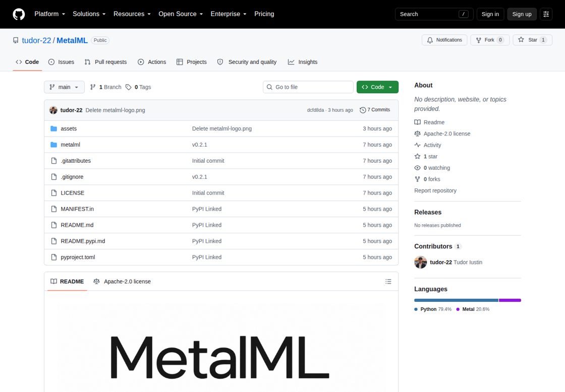Select the repository book icon beside tudor-22
The image size is (565, 392).
coord(16,40)
